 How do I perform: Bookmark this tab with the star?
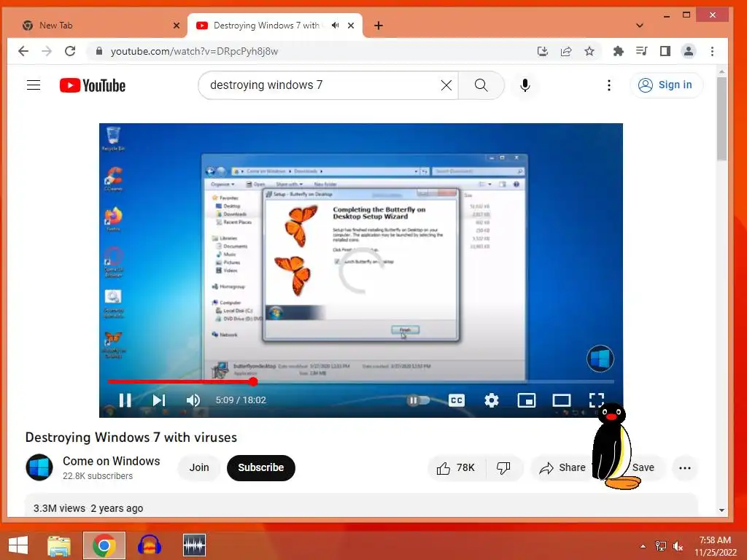589,51
